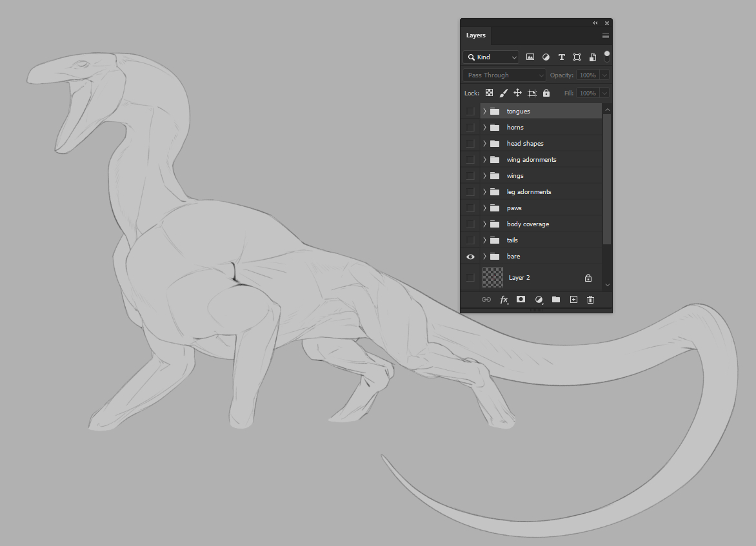Click the lock transparent pixels icon
This screenshot has height=546, width=756.
[x=489, y=93]
